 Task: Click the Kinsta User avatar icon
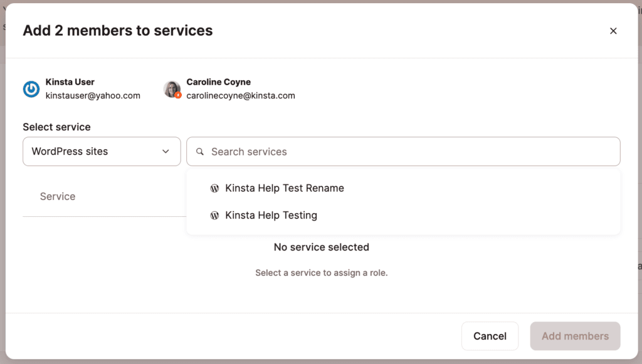coord(31,89)
